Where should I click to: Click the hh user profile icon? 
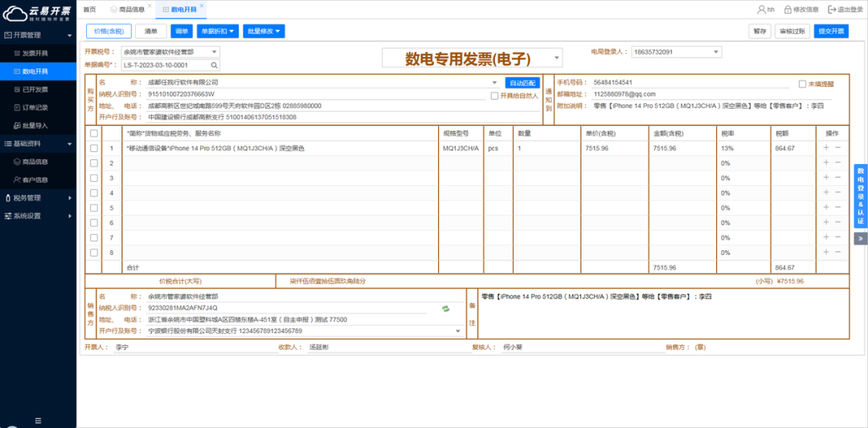pos(761,9)
